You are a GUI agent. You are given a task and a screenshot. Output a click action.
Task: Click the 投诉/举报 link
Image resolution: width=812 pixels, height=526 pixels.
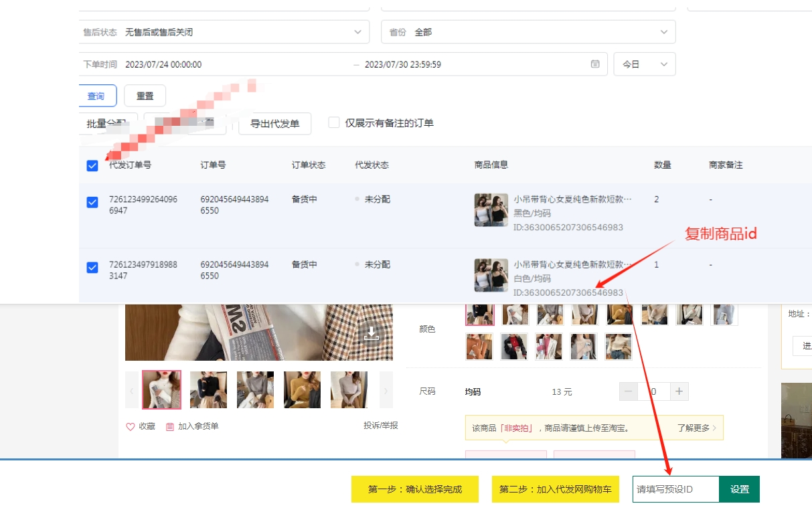point(381,426)
